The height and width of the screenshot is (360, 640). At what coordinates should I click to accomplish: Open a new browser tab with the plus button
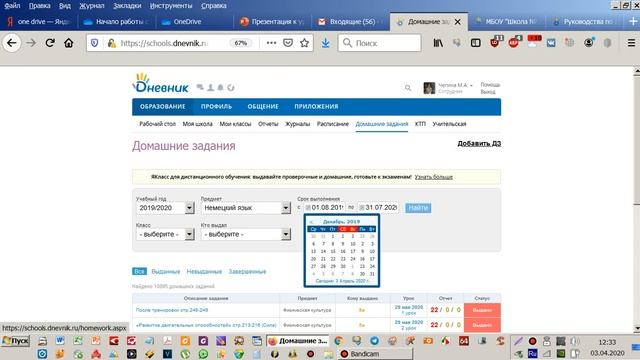point(633,22)
